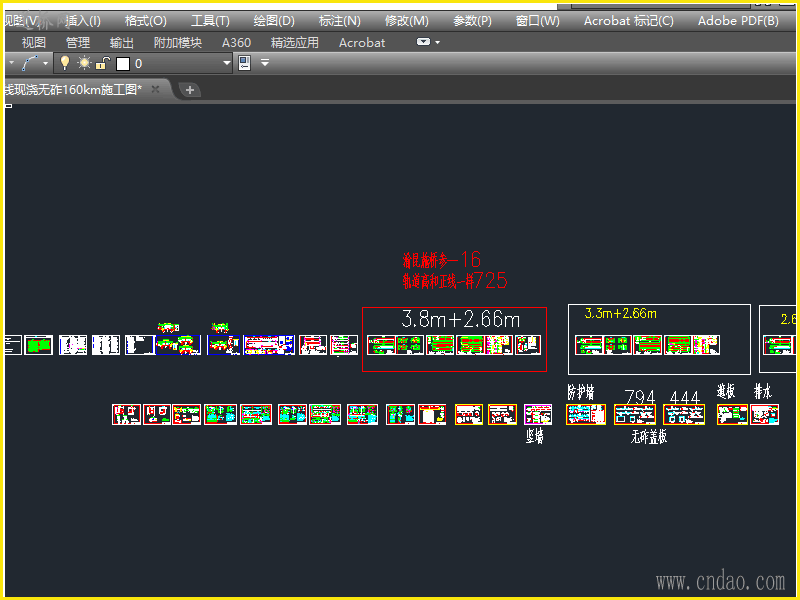Switch to the A360 ribbon tab
Screen dimensions: 800x600
(236, 42)
